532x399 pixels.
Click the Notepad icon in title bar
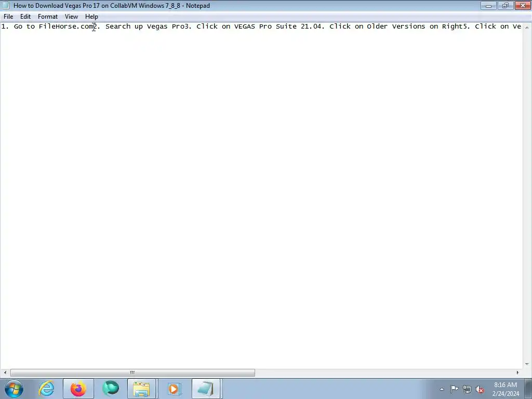[x=5, y=5]
